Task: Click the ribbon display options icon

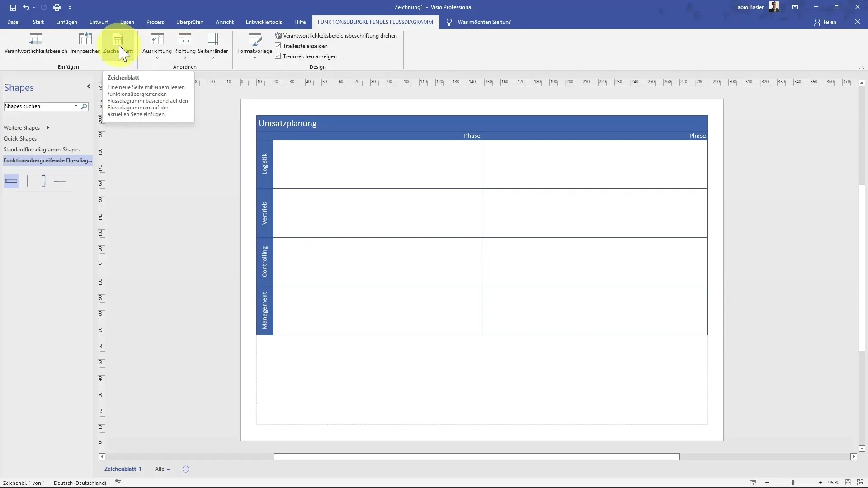Action: pos(795,7)
